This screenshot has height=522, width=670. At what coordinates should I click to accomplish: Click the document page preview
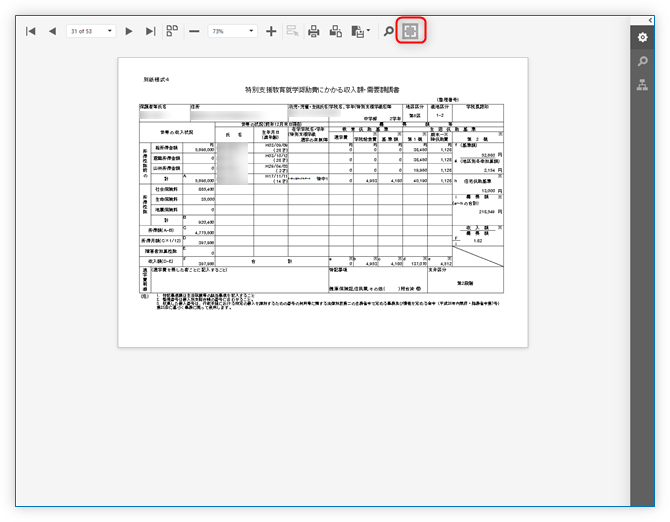coord(323,202)
